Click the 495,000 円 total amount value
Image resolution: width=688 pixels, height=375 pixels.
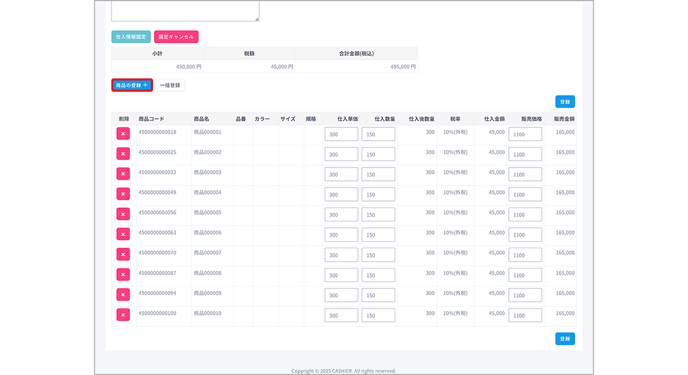(403, 67)
